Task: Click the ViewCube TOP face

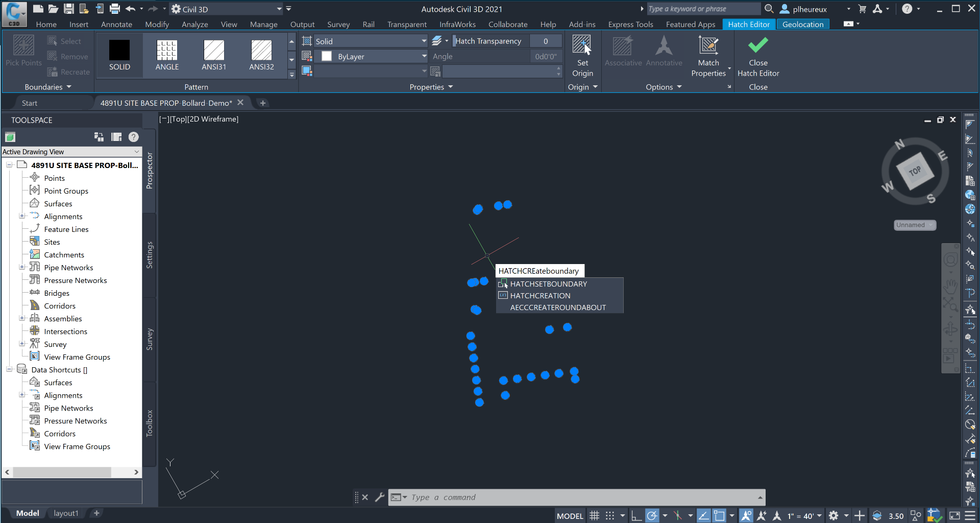Action: 915,171
